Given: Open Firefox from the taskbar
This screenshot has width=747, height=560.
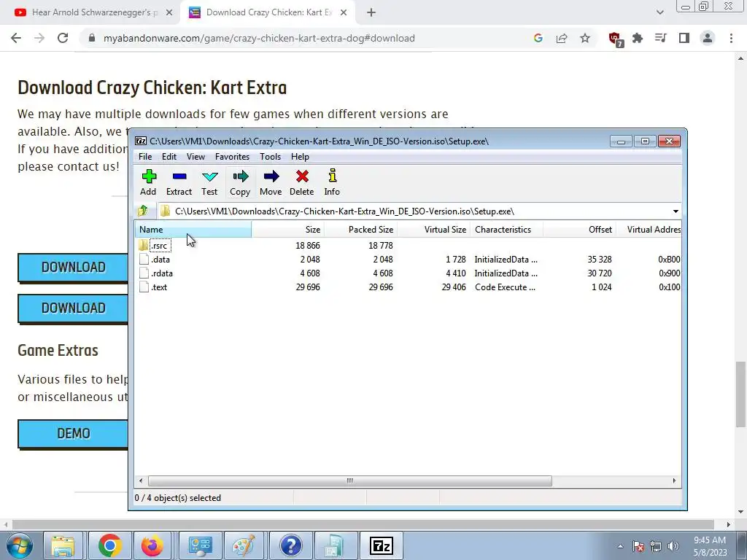Looking at the screenshot, I should (152, 545).
